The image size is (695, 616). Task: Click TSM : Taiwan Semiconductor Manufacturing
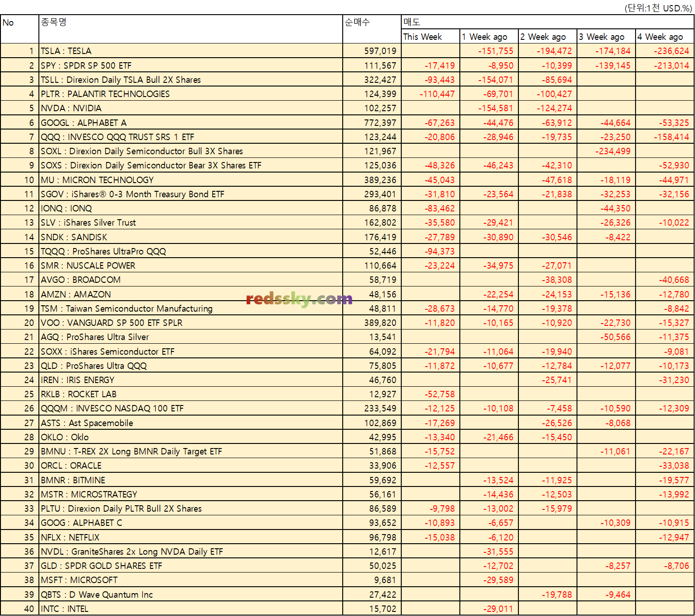point(127,308)
